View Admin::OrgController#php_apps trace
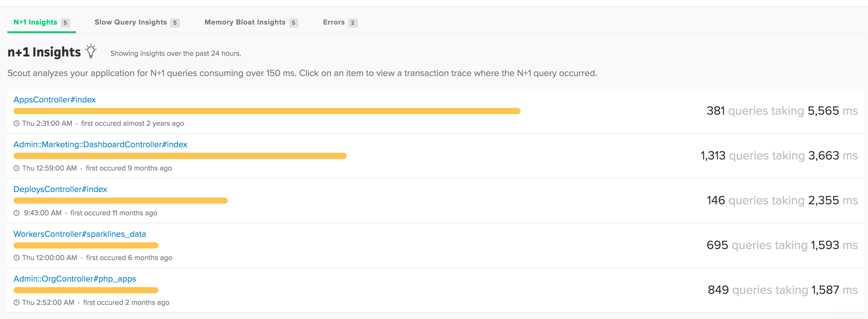 point(75,279)
